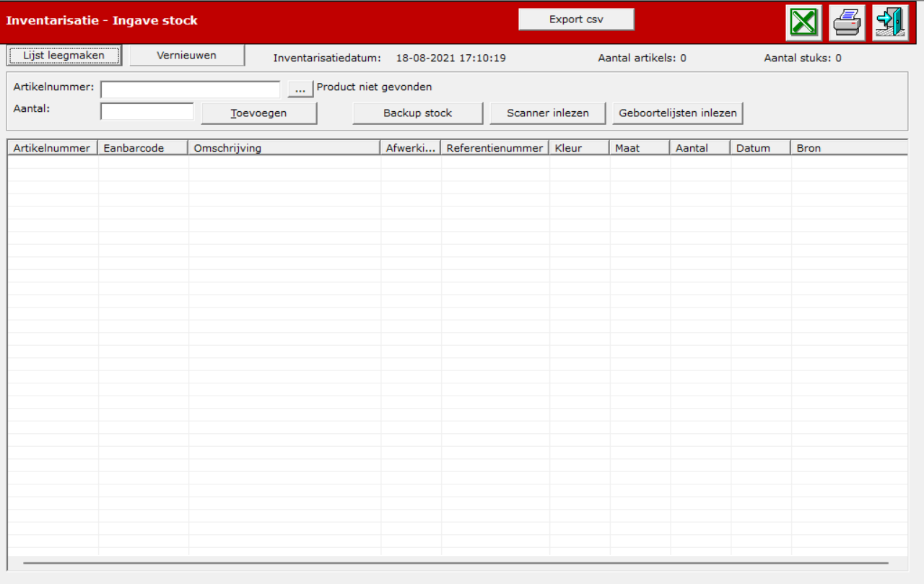The image size is (924, 584).
Task: Click the Aantal stuks: 0 text
Action: pos(802,58)
